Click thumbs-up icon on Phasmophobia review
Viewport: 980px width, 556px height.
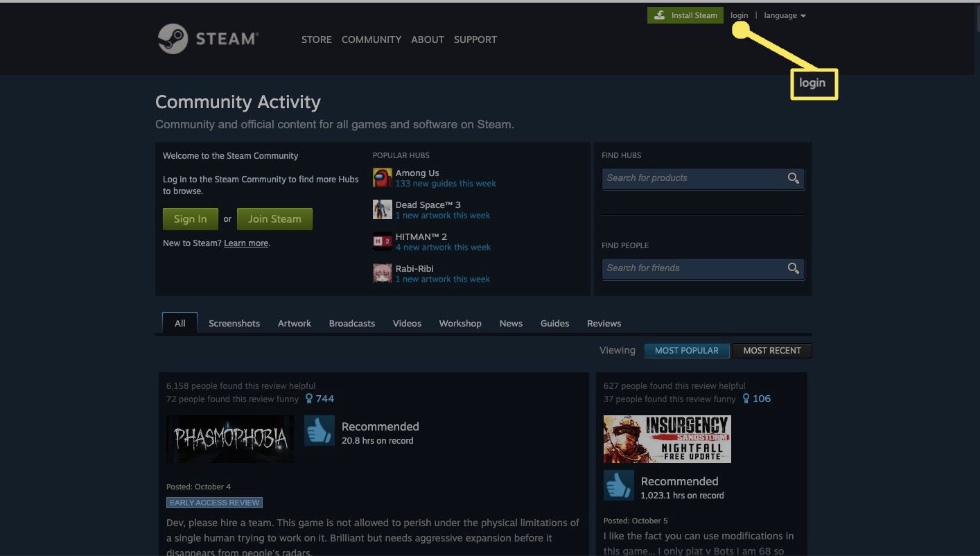pyautogui.click(x=320, y=431)
